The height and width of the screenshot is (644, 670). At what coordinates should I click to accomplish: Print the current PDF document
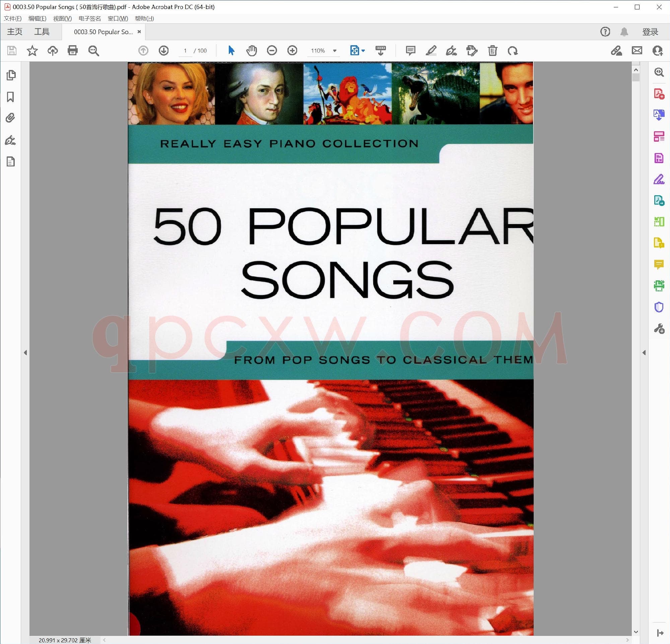click(x=72, y=51)
